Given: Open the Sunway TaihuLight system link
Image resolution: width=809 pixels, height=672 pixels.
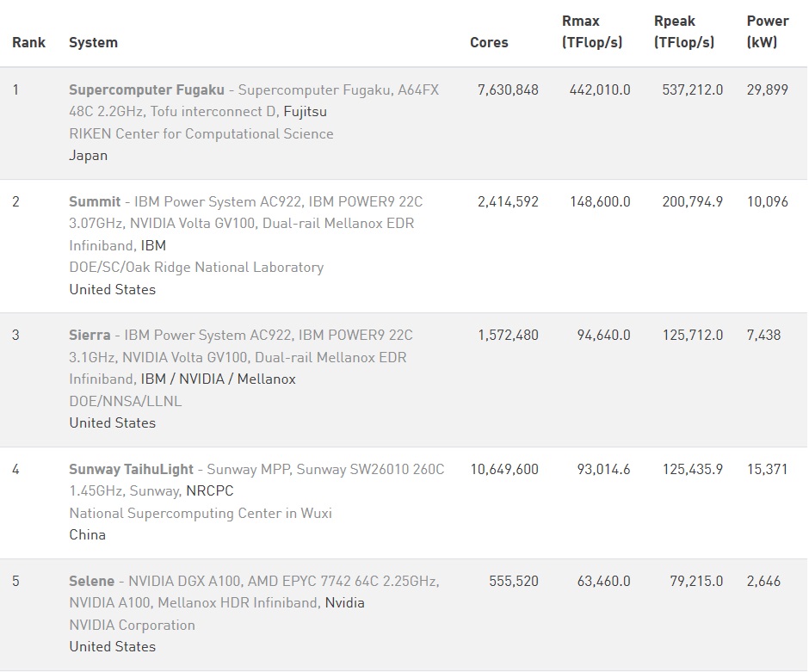Looking at the screenshot, I should tap(132, 469).
